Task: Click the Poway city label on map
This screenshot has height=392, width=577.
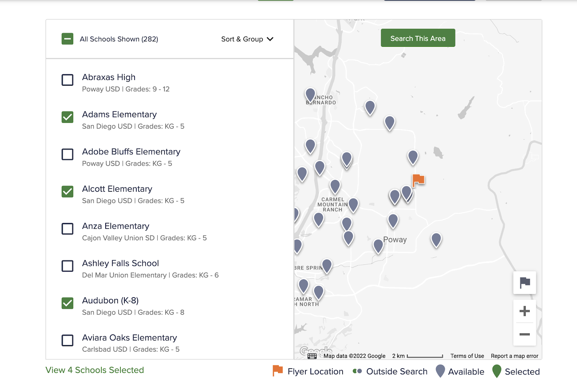Action: coord(395,240)
